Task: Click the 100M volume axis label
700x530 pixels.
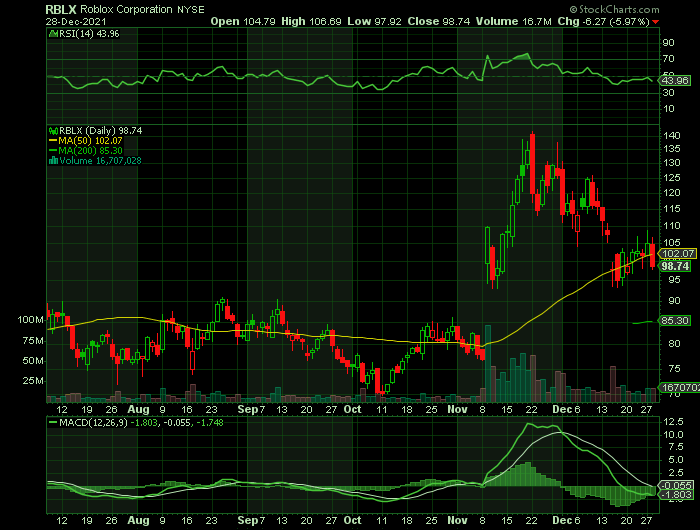Action: [31, 320]
